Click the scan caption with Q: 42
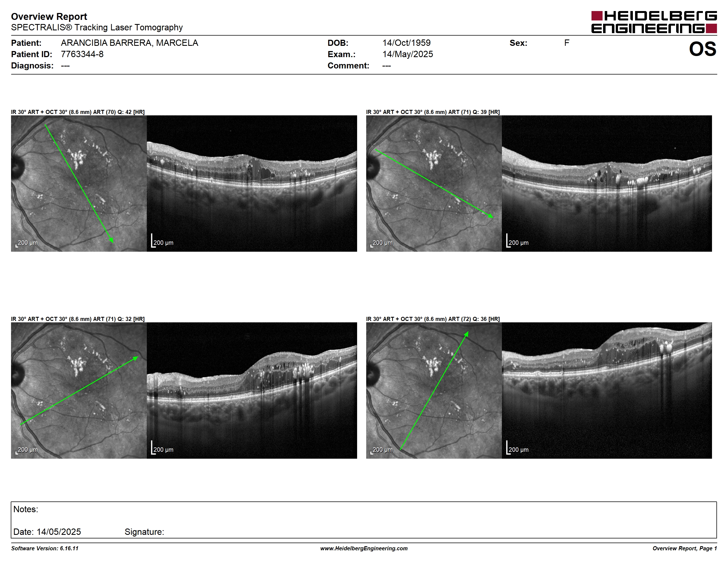728x563 pixels. tap(78, 112)
